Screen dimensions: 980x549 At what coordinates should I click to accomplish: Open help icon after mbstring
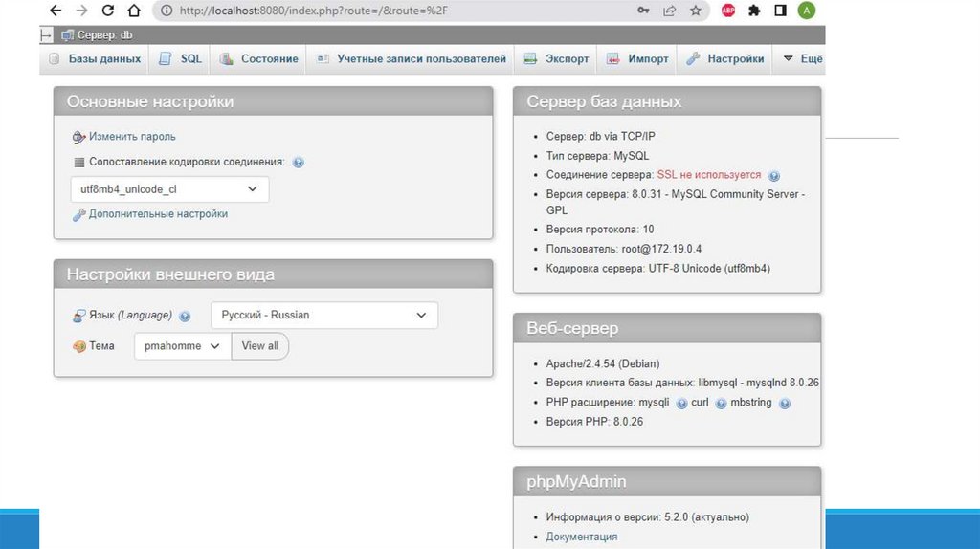click(x=785, y=404)
